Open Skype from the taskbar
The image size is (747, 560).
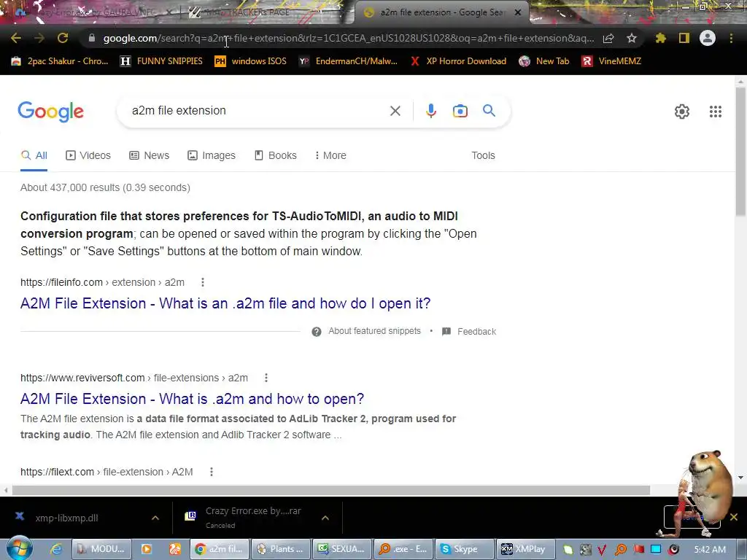465,549
